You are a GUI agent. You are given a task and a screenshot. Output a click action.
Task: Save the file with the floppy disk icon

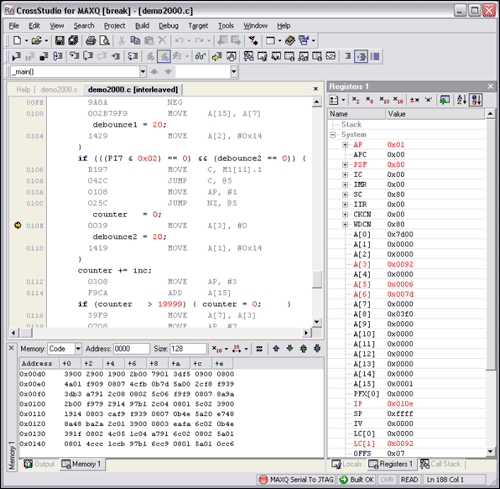pos(59,41)
